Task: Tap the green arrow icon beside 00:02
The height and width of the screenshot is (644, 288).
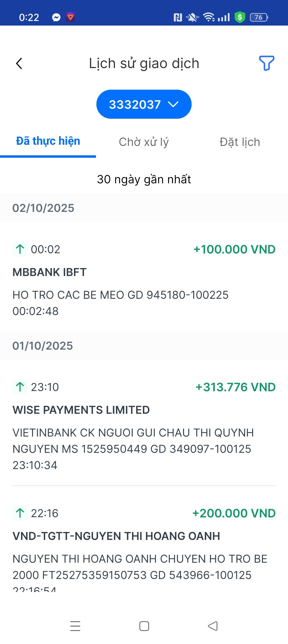Action: (20, 249)
